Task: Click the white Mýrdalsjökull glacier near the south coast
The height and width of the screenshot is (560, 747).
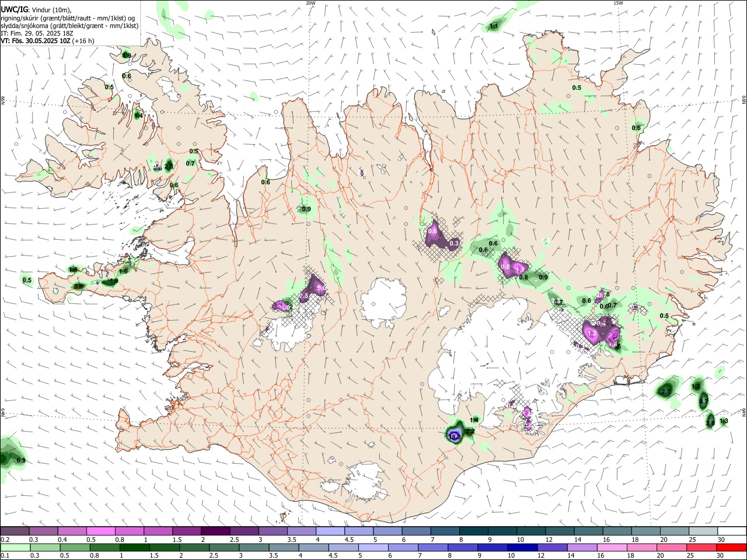Action: (365, 481)
